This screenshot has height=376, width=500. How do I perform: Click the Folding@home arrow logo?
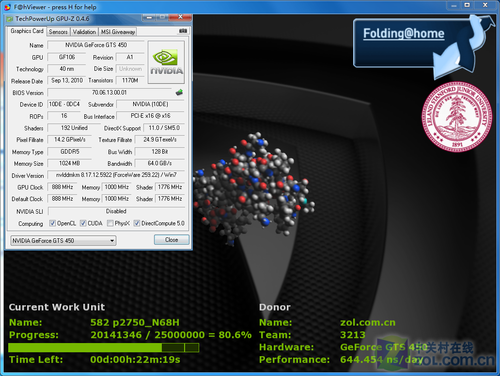pos(463,47)
